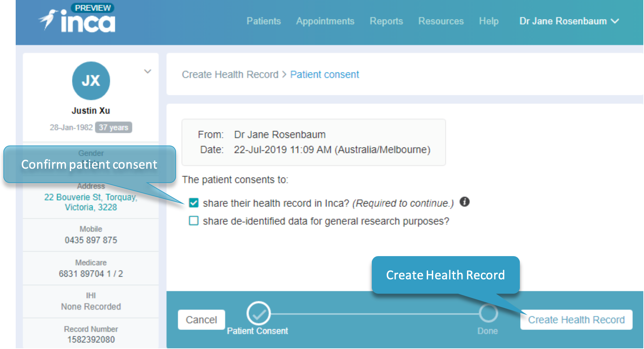Click the Create Health Record button
This screenshot has width=644, height=349.
[576, 320]
